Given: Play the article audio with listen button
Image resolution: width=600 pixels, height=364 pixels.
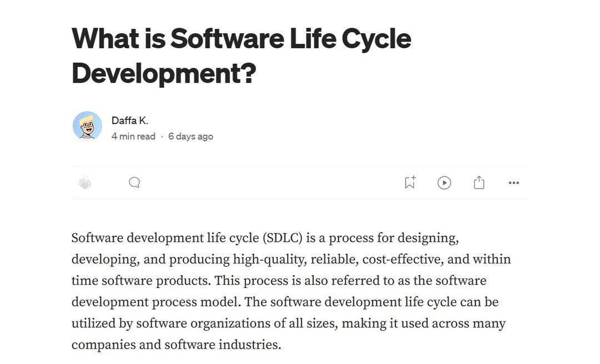Looking at the screenshot, I should click(x=444, y=183).
